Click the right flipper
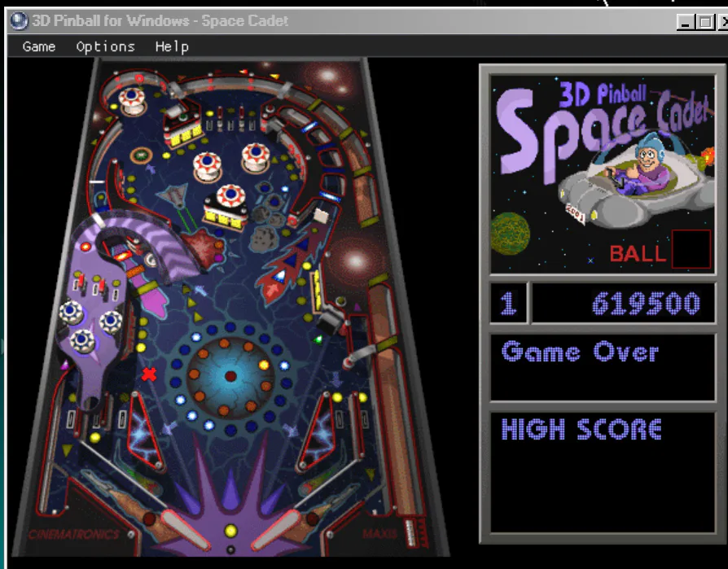This screenshot has width=728, height=569. 277,529
